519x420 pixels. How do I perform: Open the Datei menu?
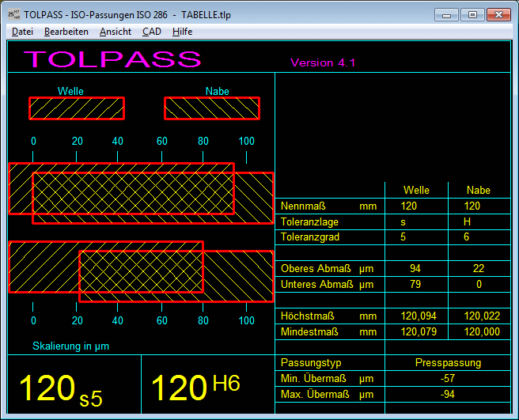pos(22,32)
